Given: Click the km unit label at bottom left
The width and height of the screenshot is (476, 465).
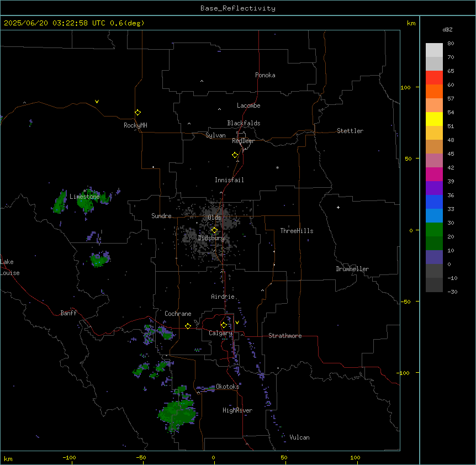Looking at the screenshot, I should point(8,459).
